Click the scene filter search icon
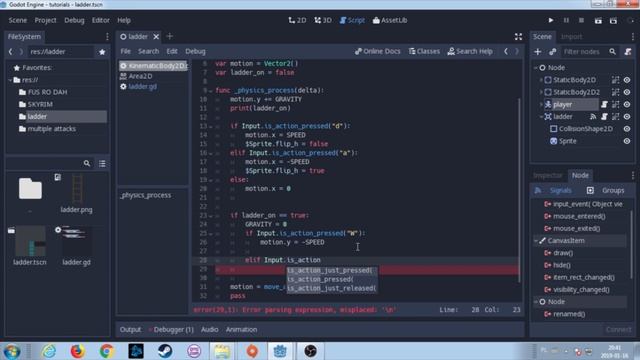This screenshot has width=640, height=360. 613,51
